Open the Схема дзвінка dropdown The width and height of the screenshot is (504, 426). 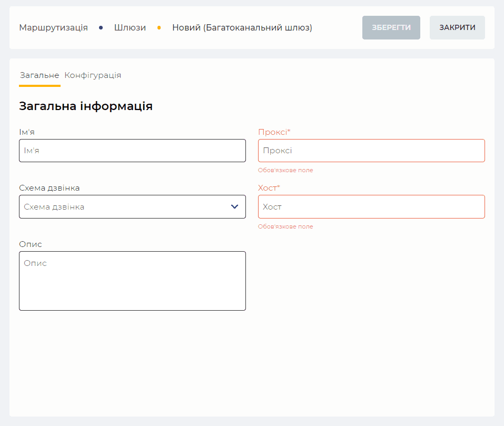coord(132,206)
